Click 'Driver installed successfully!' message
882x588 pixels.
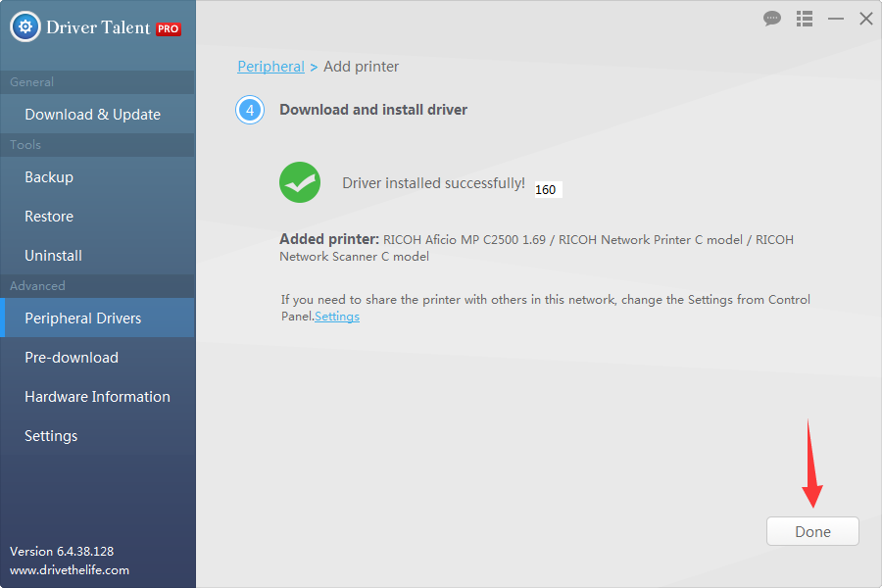pyautogui.click(x=433, y=183)
